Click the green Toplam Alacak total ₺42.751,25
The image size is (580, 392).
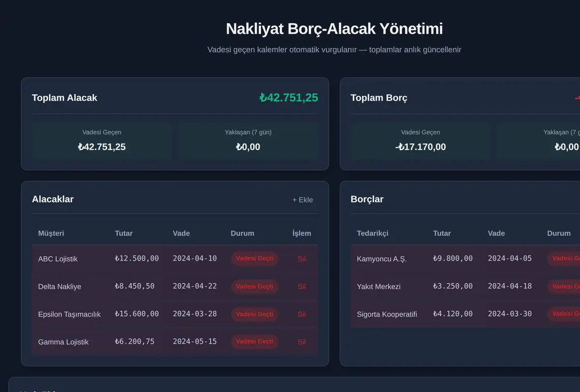coord(289,98)
